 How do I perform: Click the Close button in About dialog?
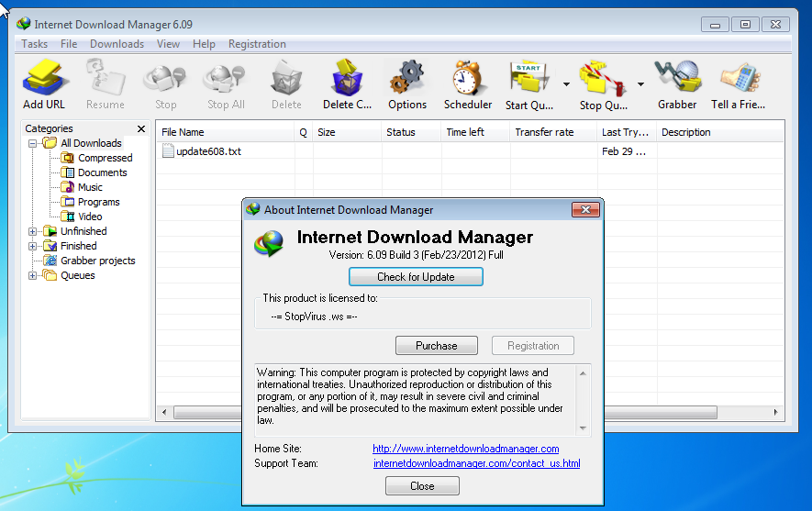click(x=422, y=486)
